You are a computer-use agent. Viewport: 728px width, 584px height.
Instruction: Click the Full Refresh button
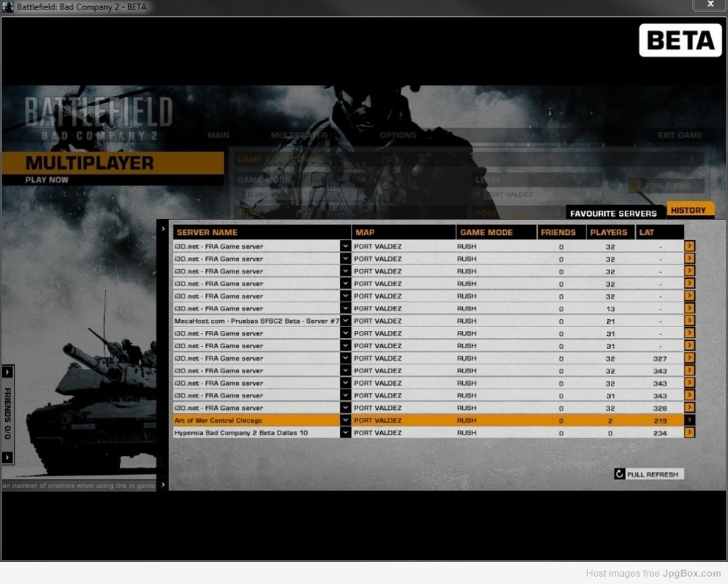tap(649, 473)
